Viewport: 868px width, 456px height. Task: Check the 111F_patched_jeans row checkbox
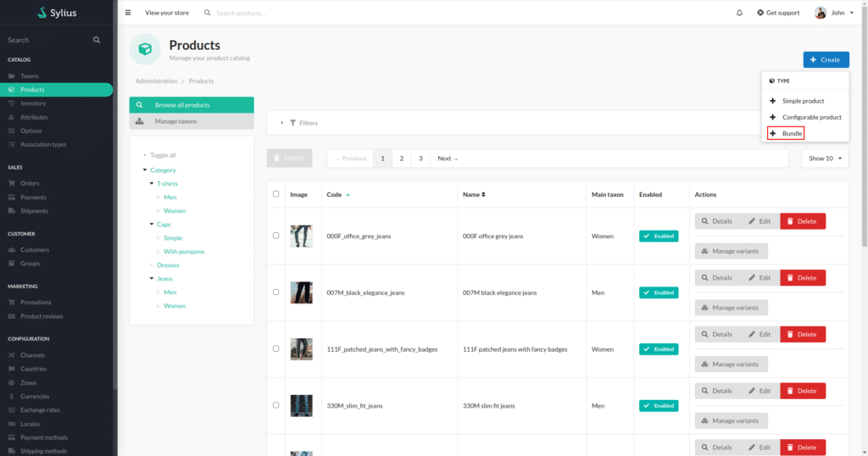coord(275,348)
